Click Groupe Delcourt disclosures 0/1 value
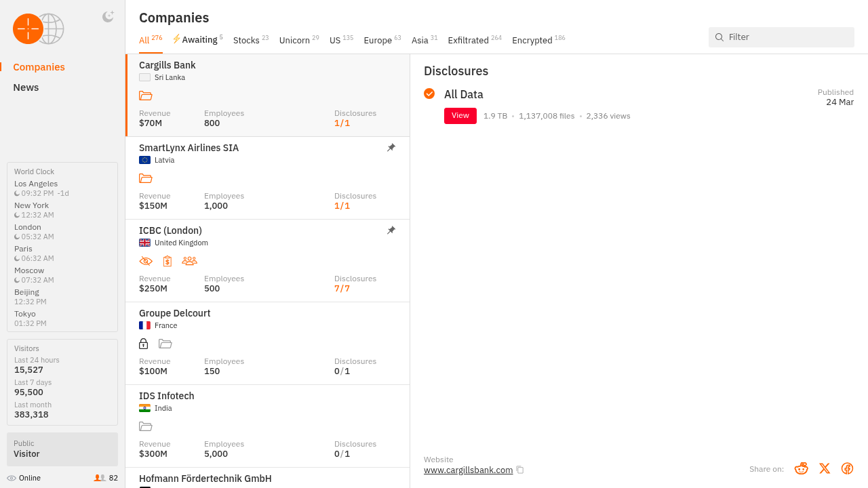 (342, 371)
